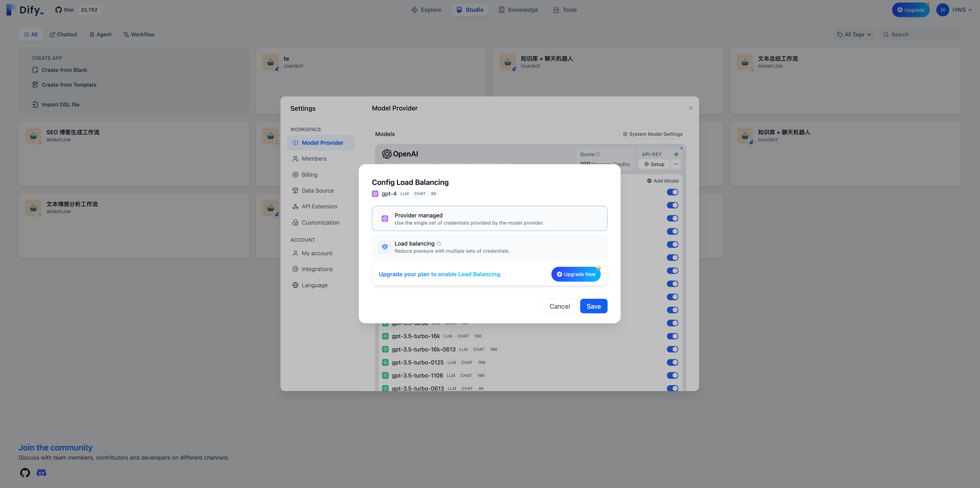This screenshot has width=980, height=488.
Task: Click the Upgrade Now button
Action: (576, 274)
